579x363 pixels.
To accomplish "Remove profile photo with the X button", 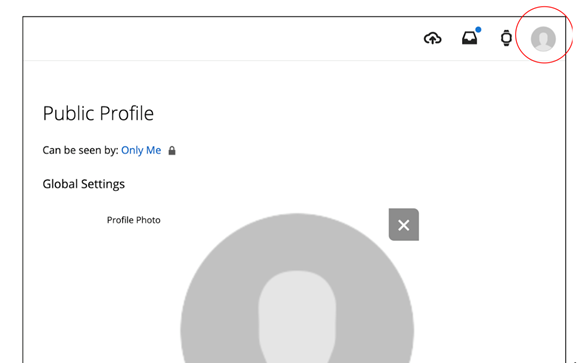I will pos(404,225).
